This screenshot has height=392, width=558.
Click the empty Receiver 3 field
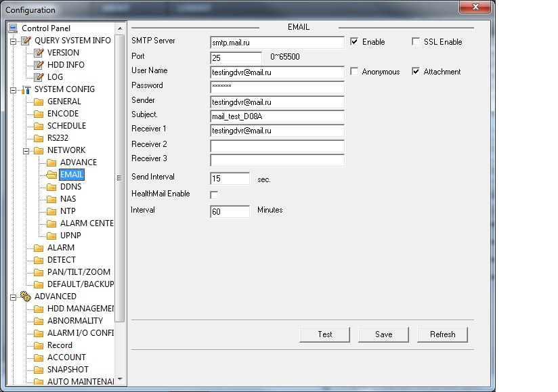277,160
